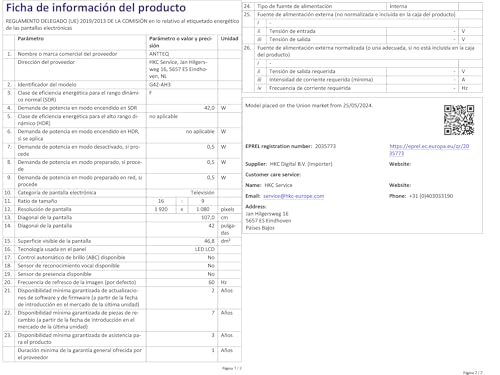Select the ANTTEQ supplier name cell
500x375 pixels.
tap(182, 54)
